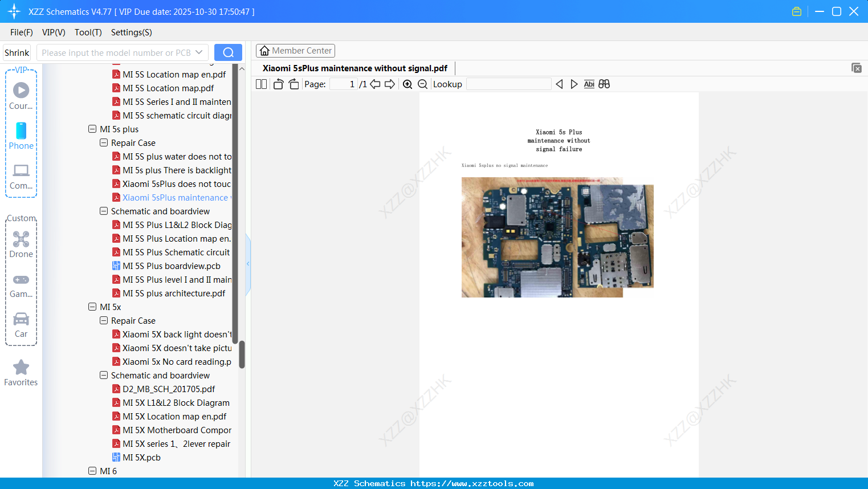The image size is (868, 489).
Task: Collapse the MI 5s plus tree node
Action: pyautogui.click(x=92, y=129)
